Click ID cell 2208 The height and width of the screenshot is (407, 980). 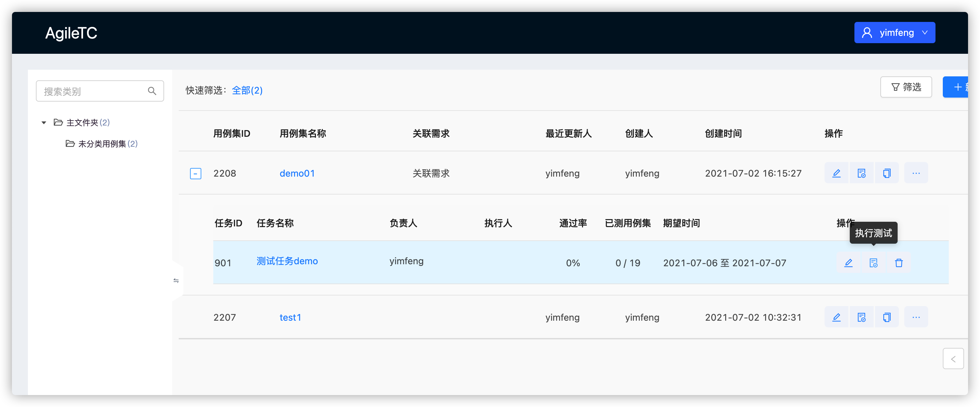click(225, 174)
